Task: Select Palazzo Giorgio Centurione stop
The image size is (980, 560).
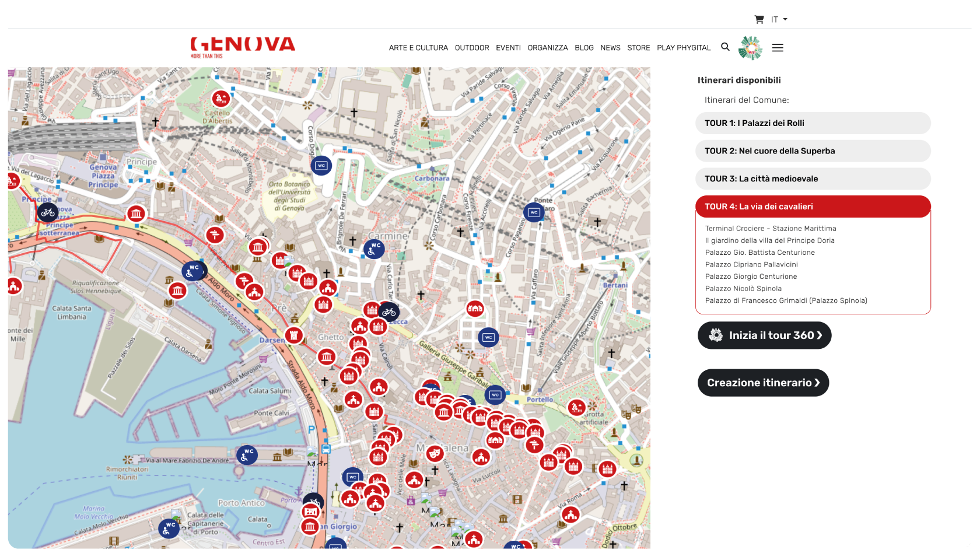Action: 751,276
